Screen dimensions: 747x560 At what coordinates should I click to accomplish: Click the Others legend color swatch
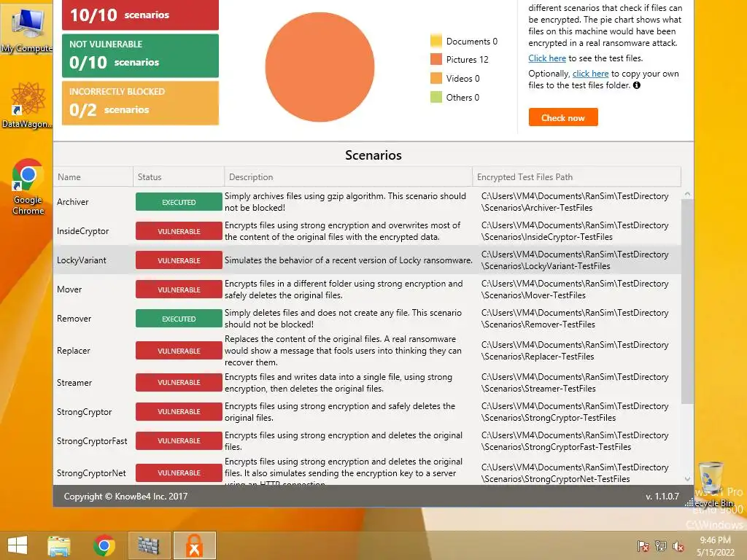[436, 97]
